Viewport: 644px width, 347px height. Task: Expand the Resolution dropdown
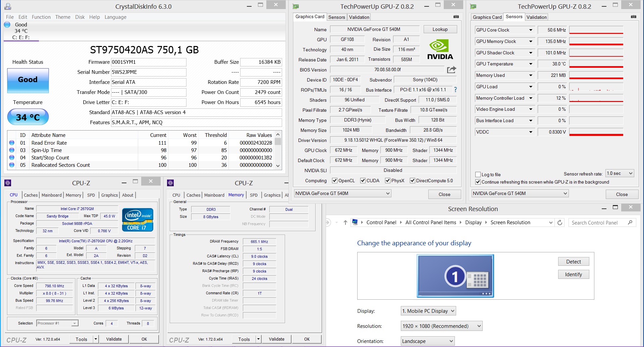click(441, 326)
